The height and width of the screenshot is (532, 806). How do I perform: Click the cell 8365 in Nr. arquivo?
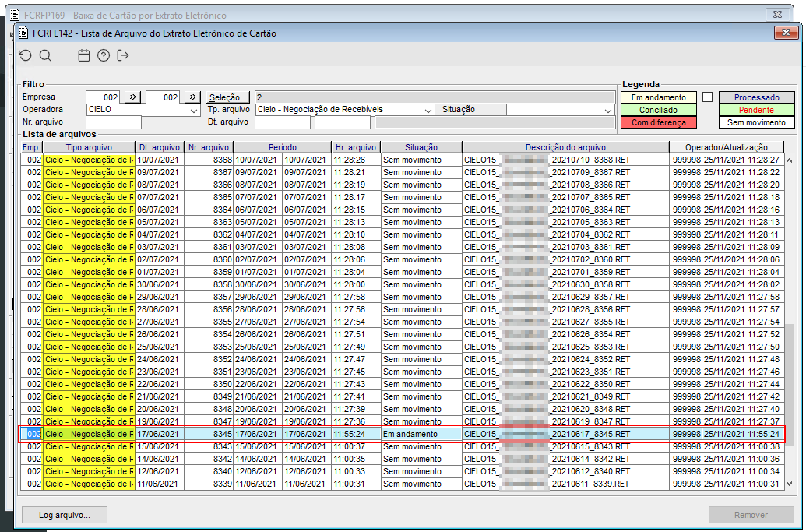pos(209,197)
